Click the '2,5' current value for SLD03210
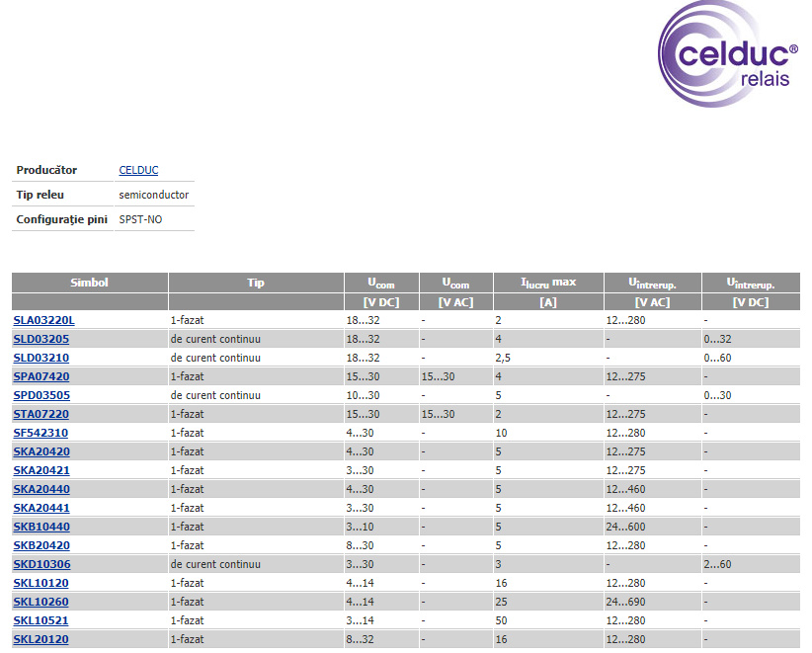Viewport: 812px width, 653px height. tap(503, 358)
